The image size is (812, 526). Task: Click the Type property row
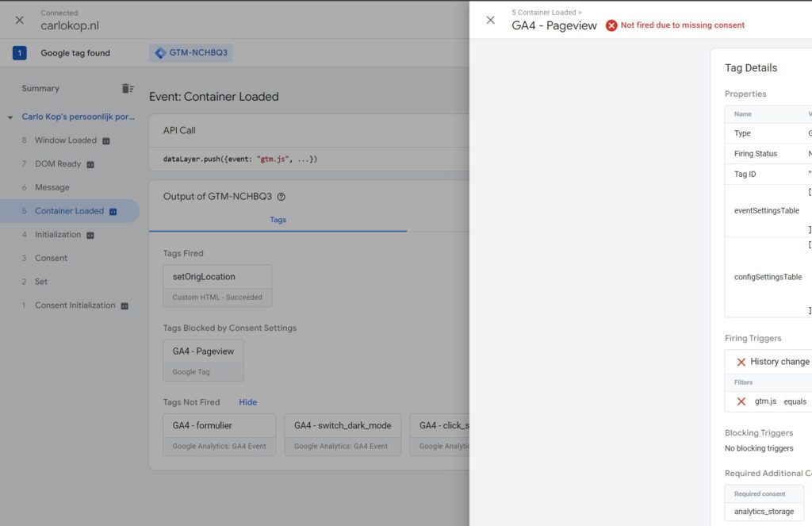768,134
